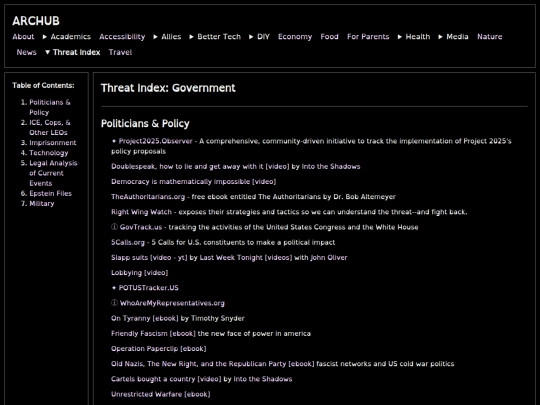This screenshot has width=540, height=405.
Task: Jump to Military in table of contents
Action: click(42, 204)
